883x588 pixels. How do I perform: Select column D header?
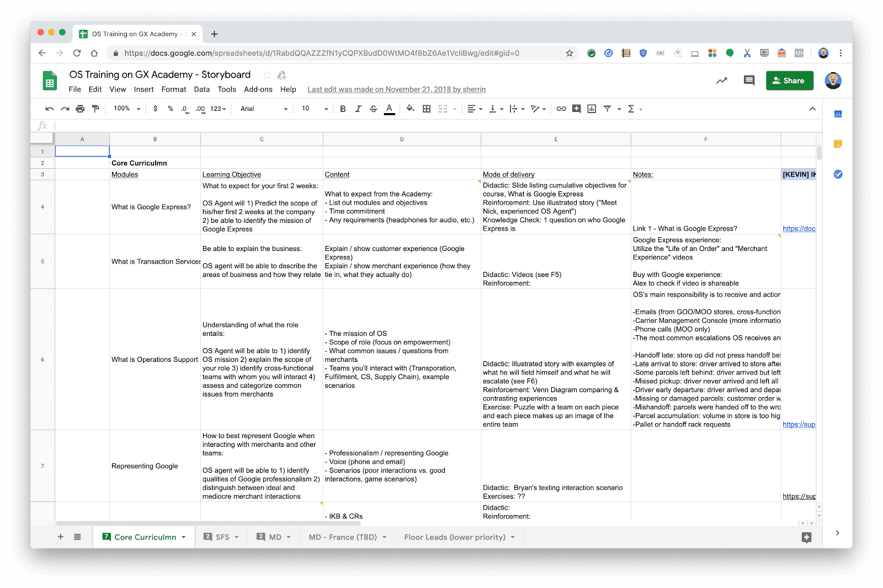402,140
